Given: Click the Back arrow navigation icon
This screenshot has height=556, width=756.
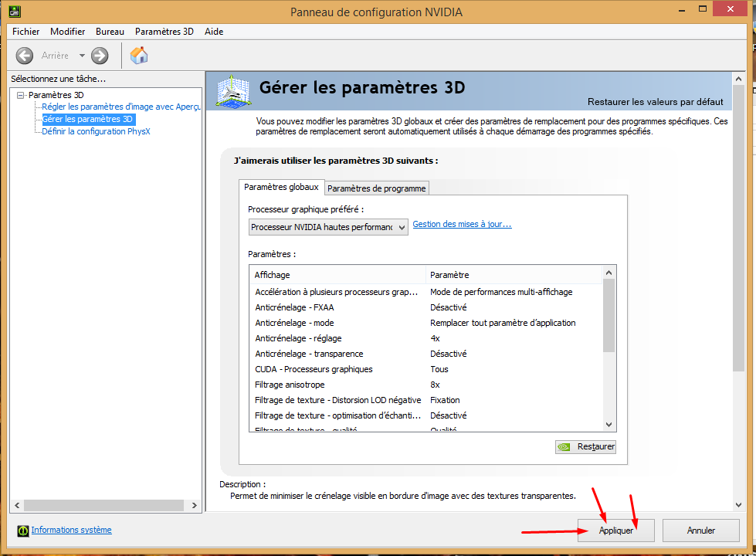Looking at the screenshot, I should click(25, 56).
